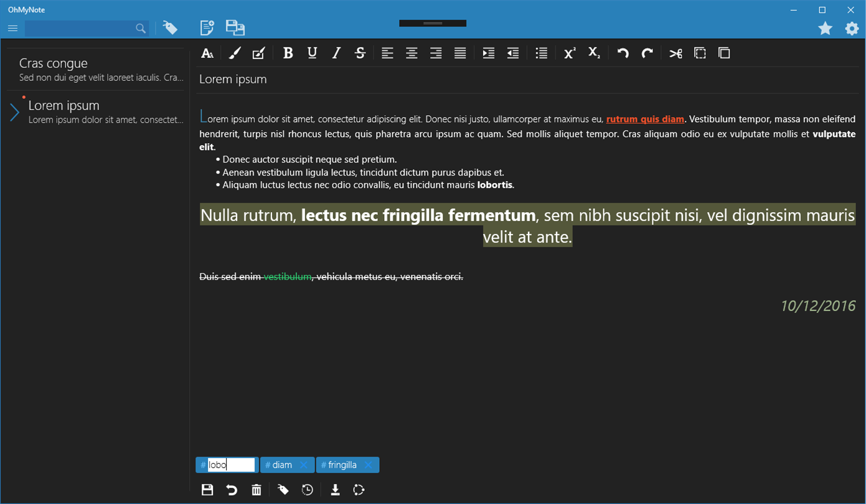Toggle underline formatting
Screen dimensions: 866x504
313,54
